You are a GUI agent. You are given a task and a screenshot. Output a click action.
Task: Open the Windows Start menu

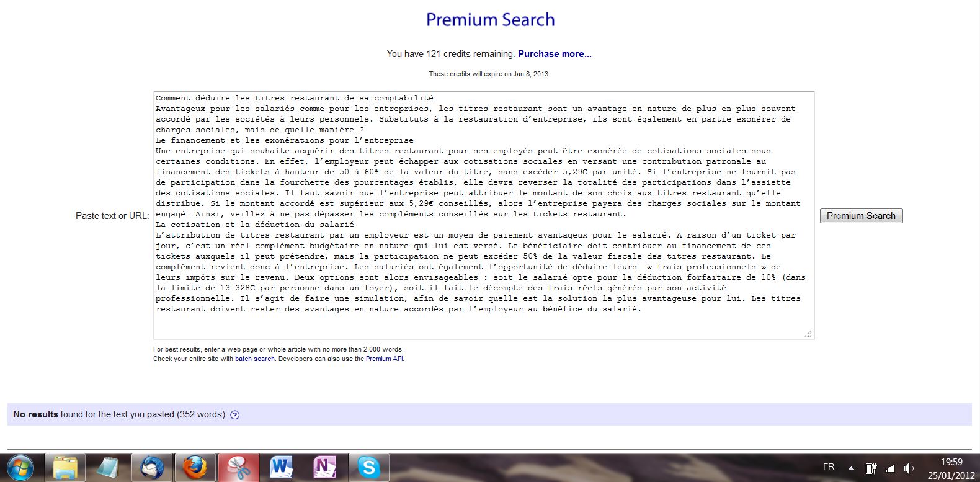pos(20,467)
